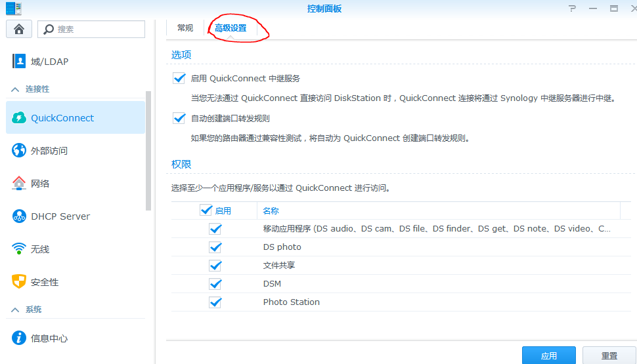Screen dimensions: 637x364
Task: Select the 移动应用程序 row text
Action: point(437,228)
